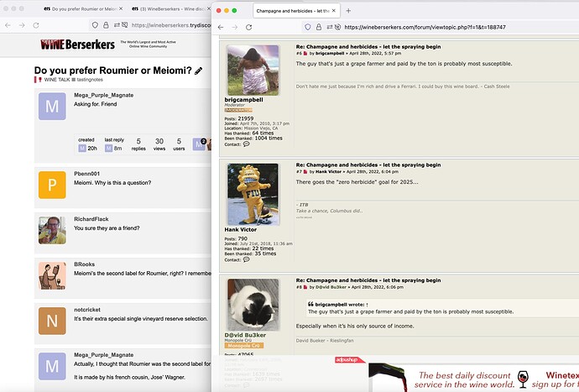The height and width of the screenshot is (392, 579).
Task: Open the Winetex discount service banner ad
Action: pyautogui.click(x=474, y=377)
